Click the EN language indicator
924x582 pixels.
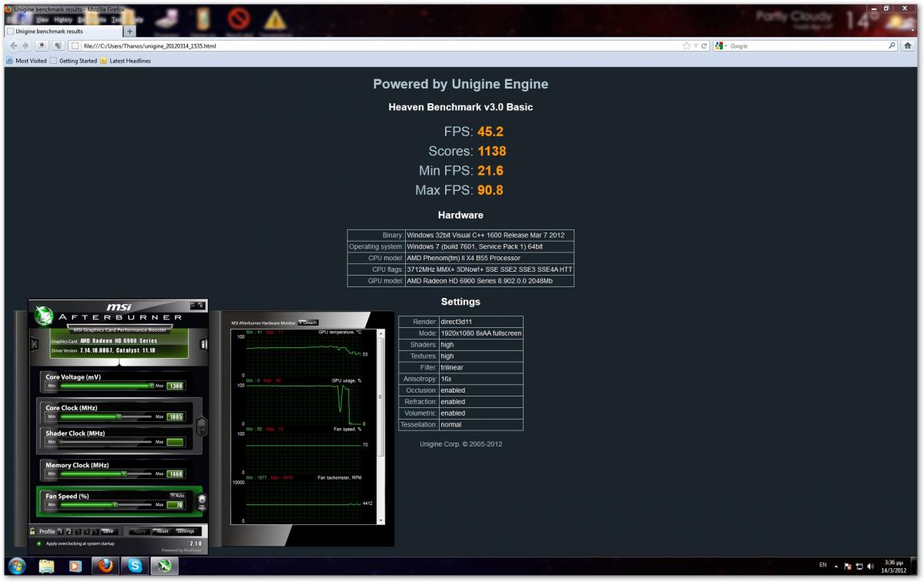[x=823, y=565]
